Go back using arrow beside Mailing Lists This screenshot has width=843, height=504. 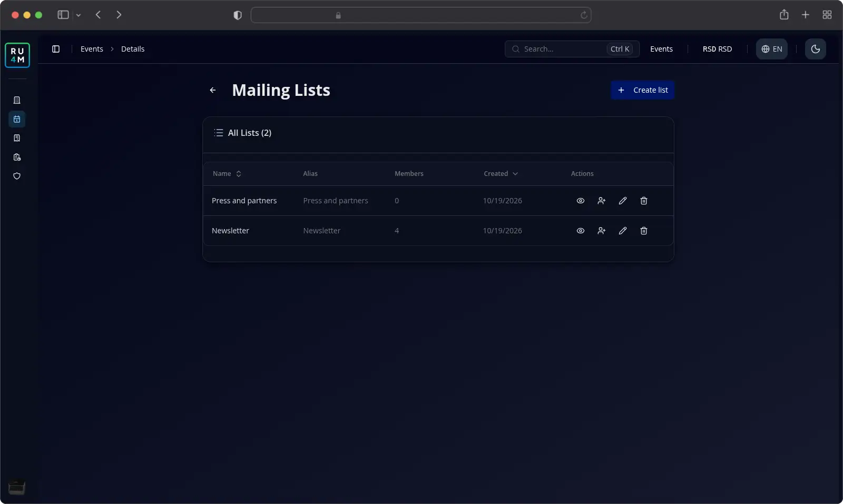pyautogui.click(x=213, y=90)
